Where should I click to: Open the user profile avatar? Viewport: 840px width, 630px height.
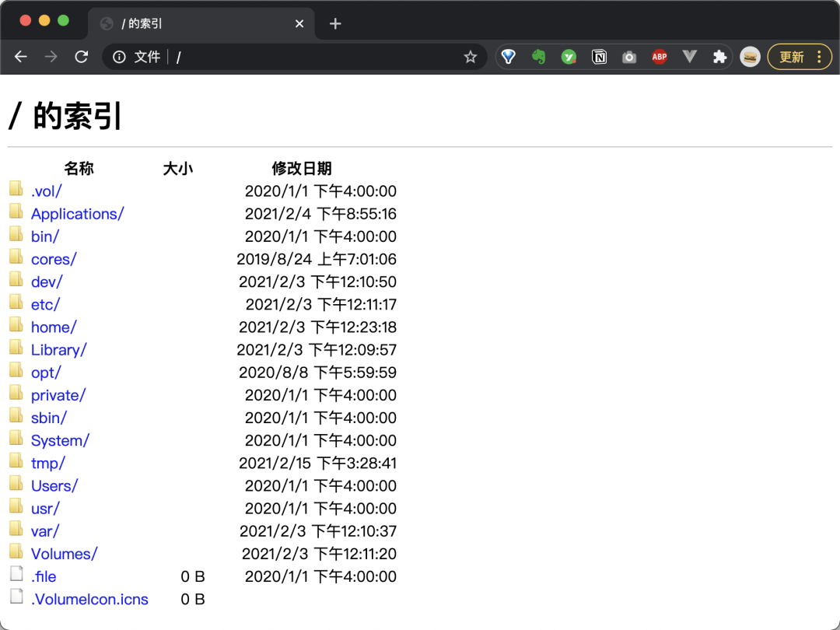(x=750, y=57)
